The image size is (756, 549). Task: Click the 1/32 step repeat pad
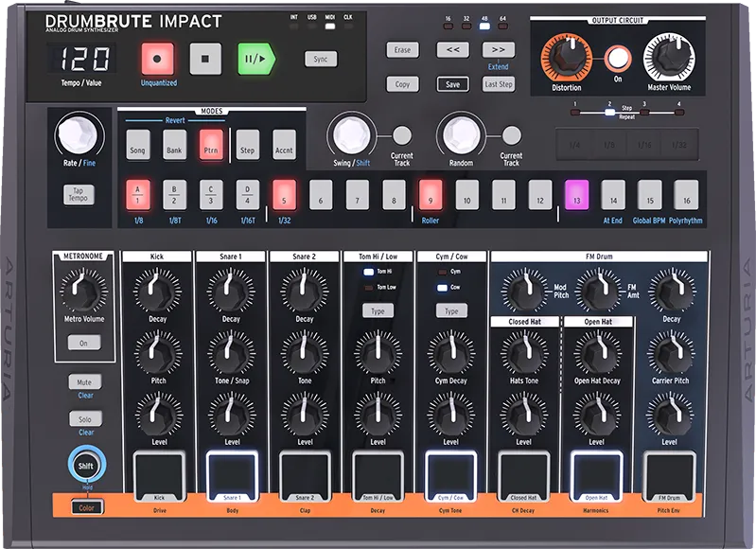[679, 144]
